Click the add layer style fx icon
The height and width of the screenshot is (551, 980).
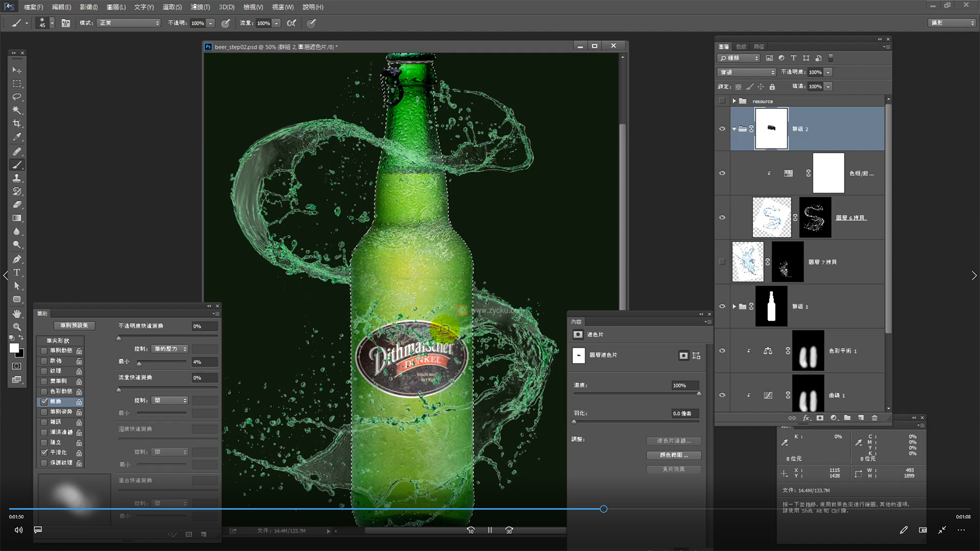pyautogui.click(x=806, y=418)
